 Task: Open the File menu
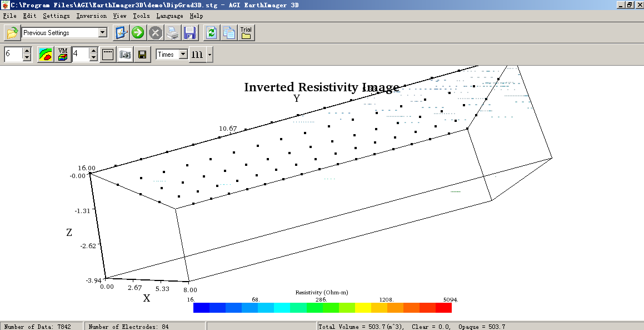click(x=10, y=16)
